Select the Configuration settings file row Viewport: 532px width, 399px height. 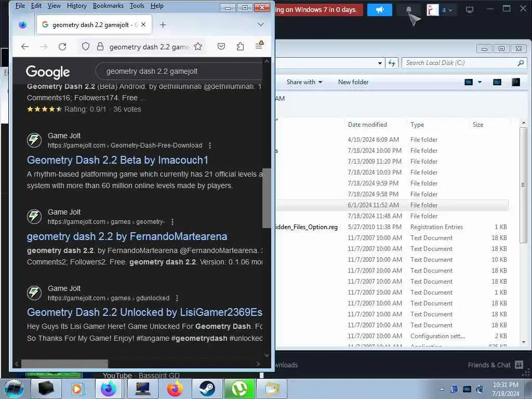(392, 336)
